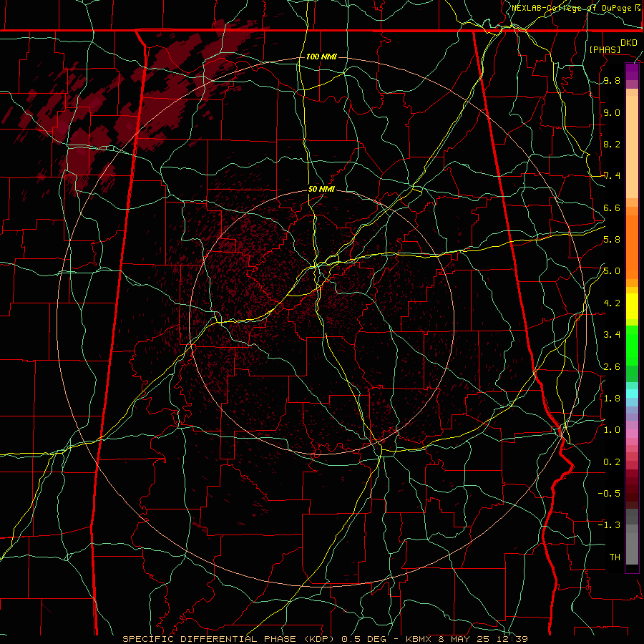The image size is (644, 644).
Task: Click the 9.8 legend value
Action: [x=612, y=81]
